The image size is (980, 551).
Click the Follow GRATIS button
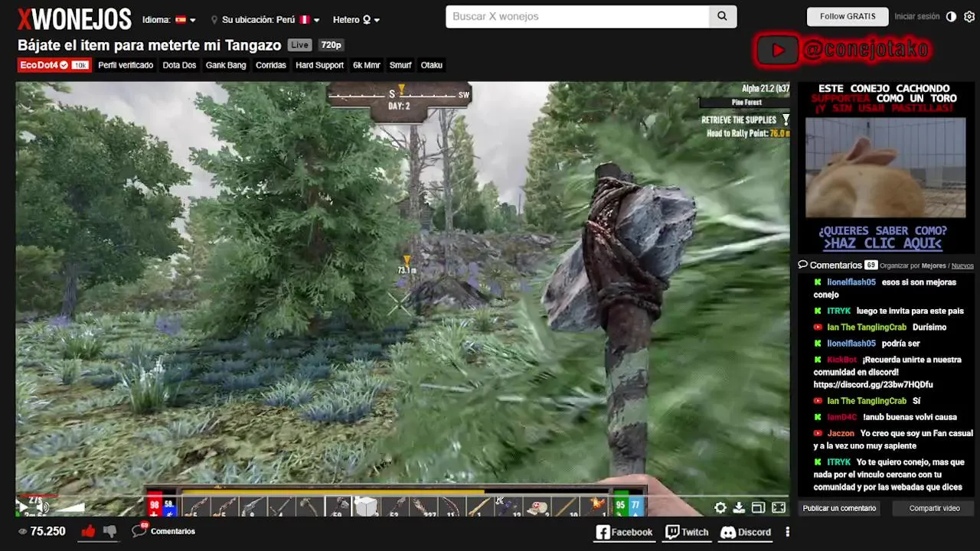click(x=848, y=16)
